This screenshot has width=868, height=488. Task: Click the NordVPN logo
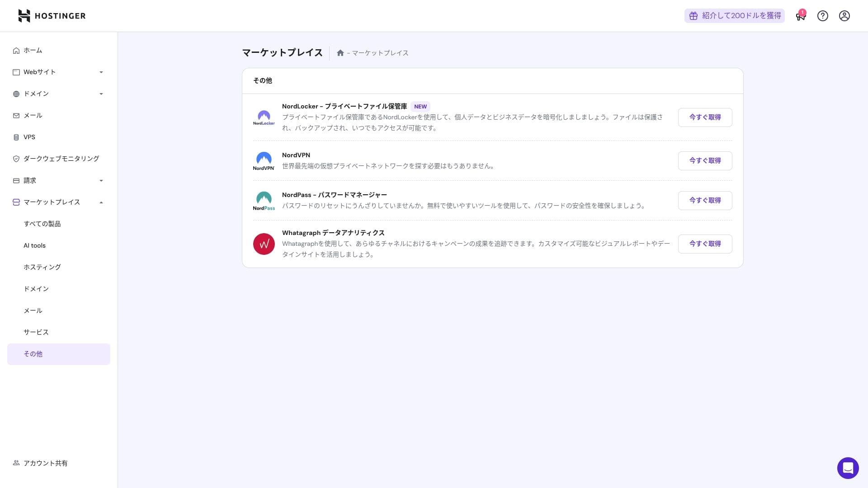click(x=264, y=161)
